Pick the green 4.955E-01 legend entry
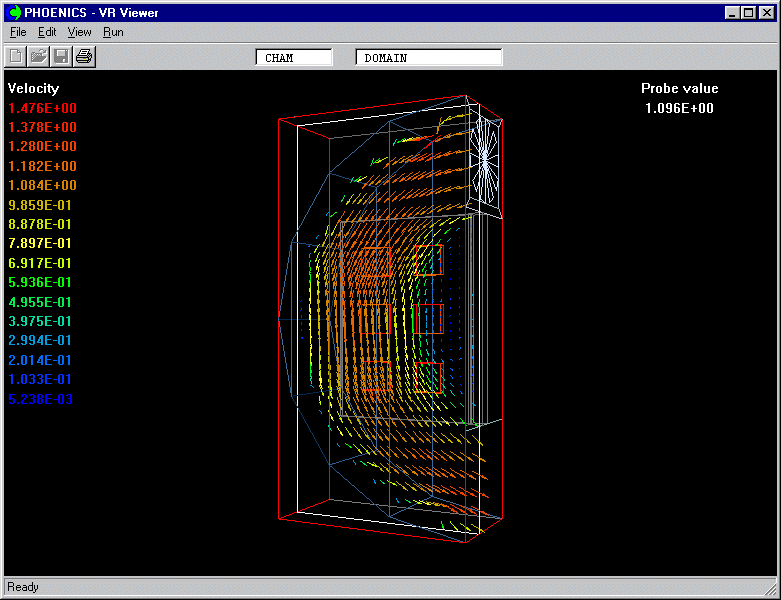The height and width of the screenshot is (600, 781). (x=40, y=302)
